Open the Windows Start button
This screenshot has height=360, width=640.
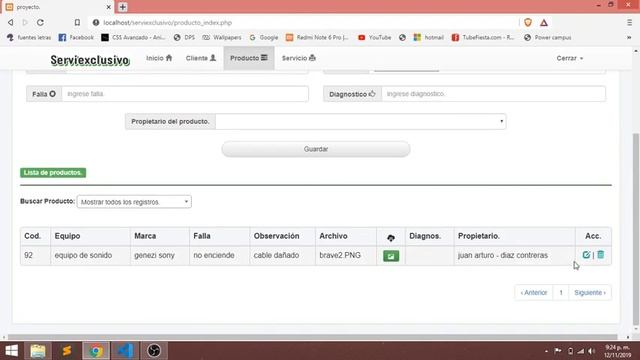click(11, 351)
